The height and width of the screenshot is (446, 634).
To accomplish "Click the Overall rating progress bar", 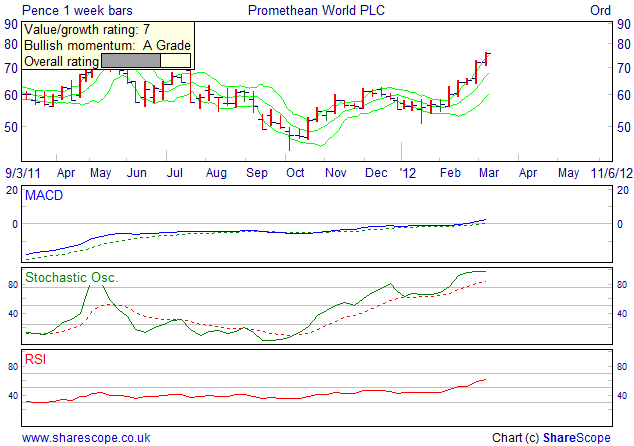I will (146, 61).
